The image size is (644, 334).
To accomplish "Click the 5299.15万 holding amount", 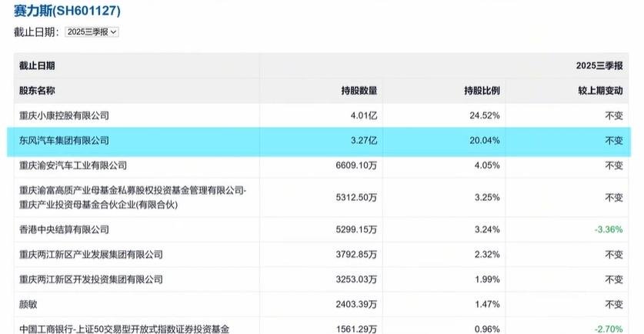I will coord(356,229).
